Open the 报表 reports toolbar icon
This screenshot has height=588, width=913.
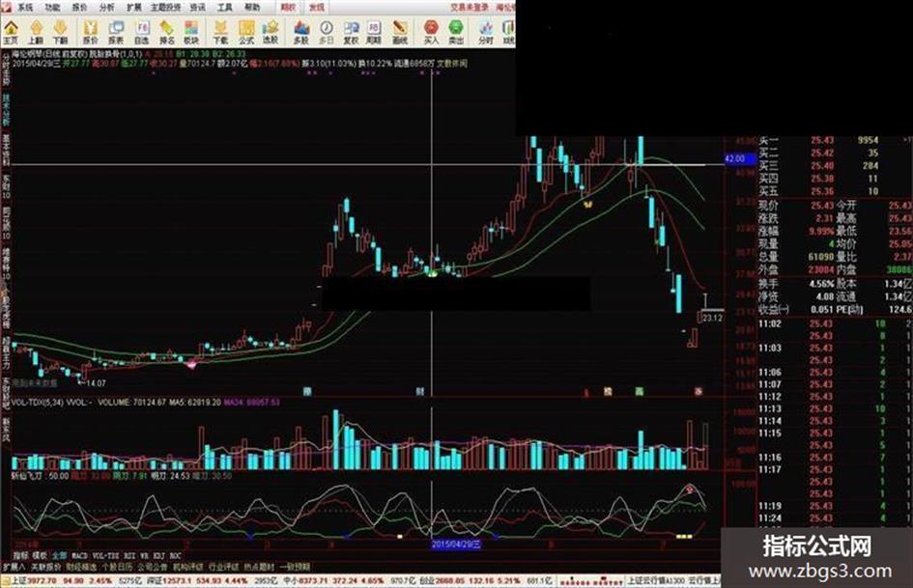[116, 32]
